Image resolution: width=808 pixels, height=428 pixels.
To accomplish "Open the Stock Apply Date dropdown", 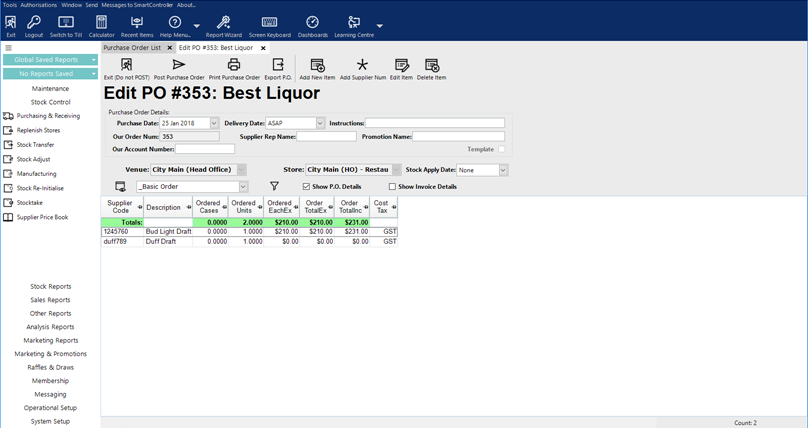I will point(503,170).
